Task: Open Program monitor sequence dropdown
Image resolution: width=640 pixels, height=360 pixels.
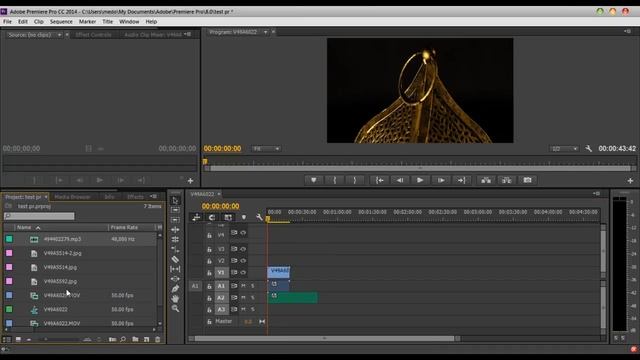Action: pos(265,32)
